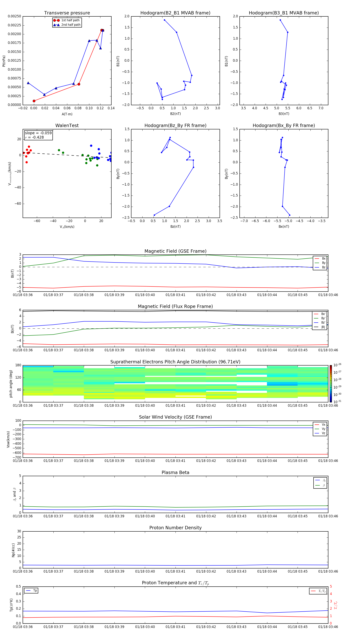Click the 'A(T·m)' x-axis label
The height and width of the screenshot is (644, 351).
[67, 114]
